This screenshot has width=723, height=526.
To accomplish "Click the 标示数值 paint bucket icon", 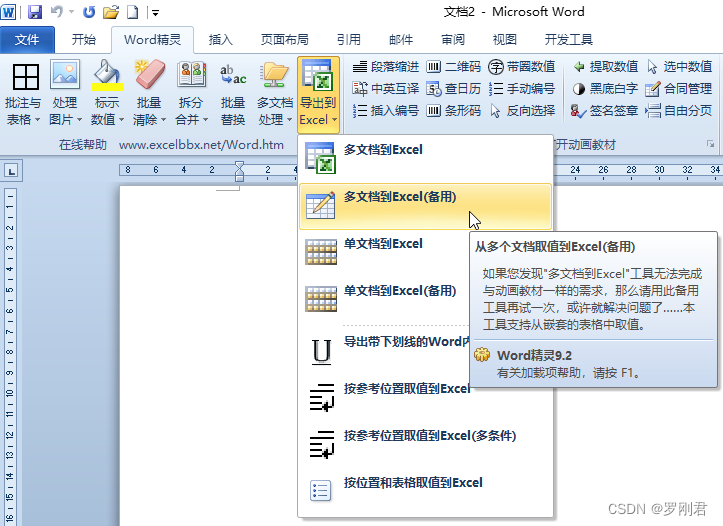I will point(107,74).
